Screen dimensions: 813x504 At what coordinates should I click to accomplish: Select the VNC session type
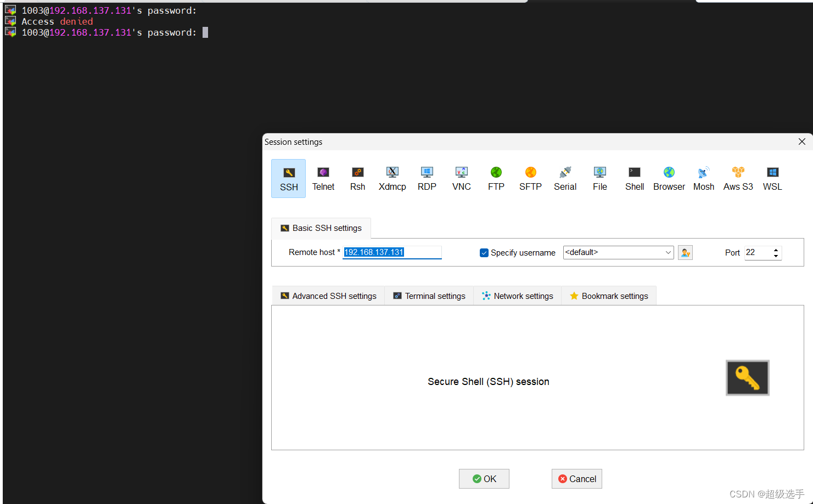461,178
